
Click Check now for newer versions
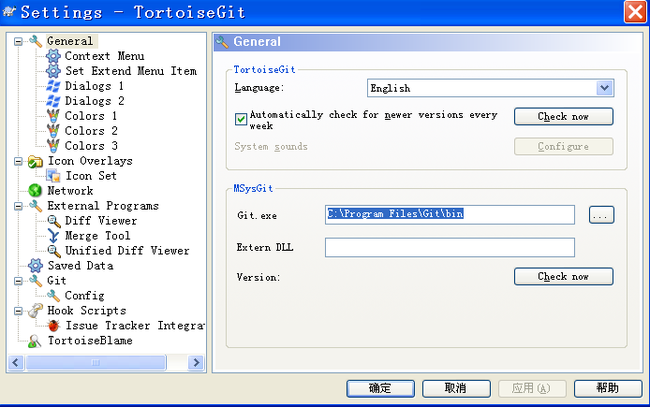pos(563,116)
